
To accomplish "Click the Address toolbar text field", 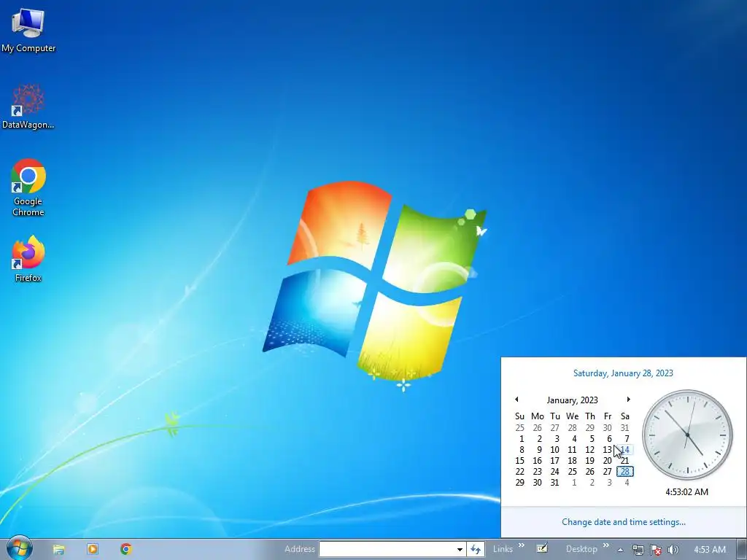I will pos(387,549).
